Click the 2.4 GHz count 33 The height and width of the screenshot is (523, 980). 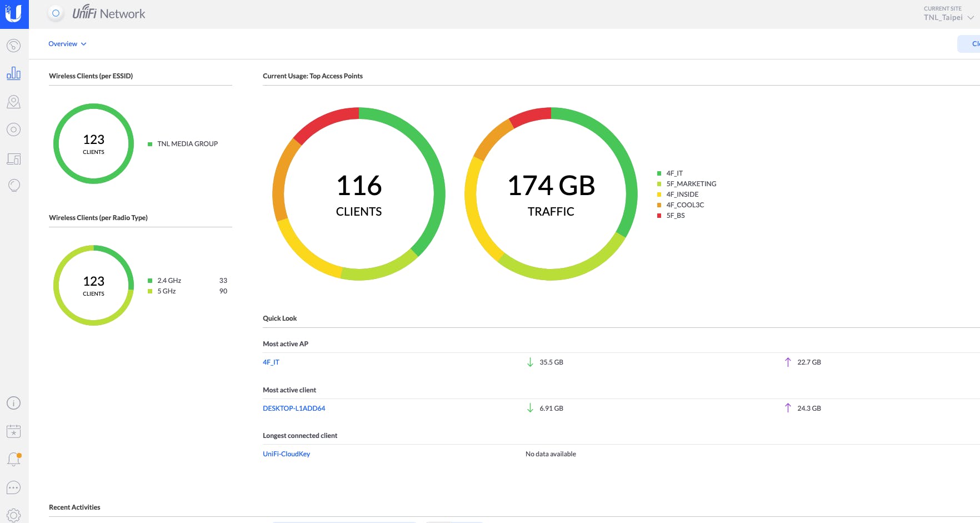[223, 281]
